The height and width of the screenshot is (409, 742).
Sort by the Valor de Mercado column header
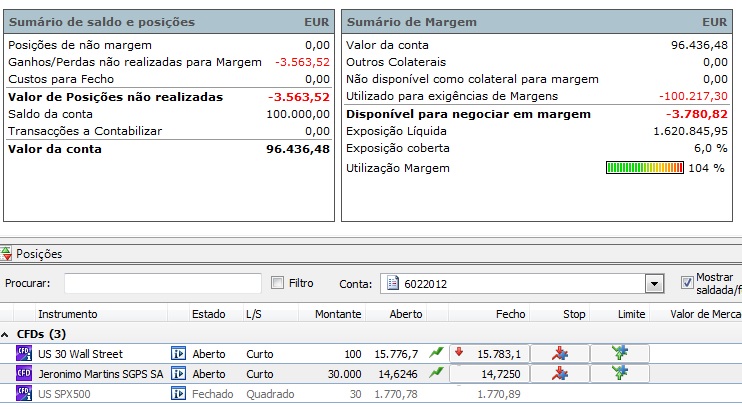pos(705,314)
